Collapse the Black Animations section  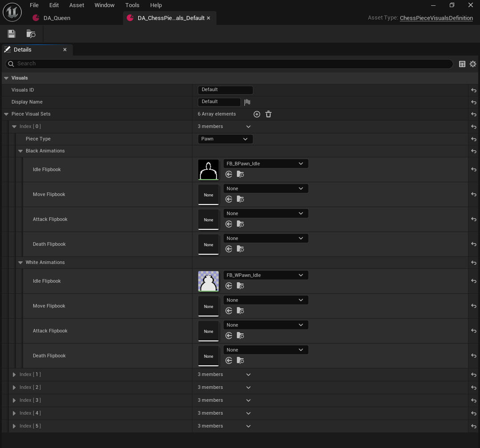pos(20,151)
